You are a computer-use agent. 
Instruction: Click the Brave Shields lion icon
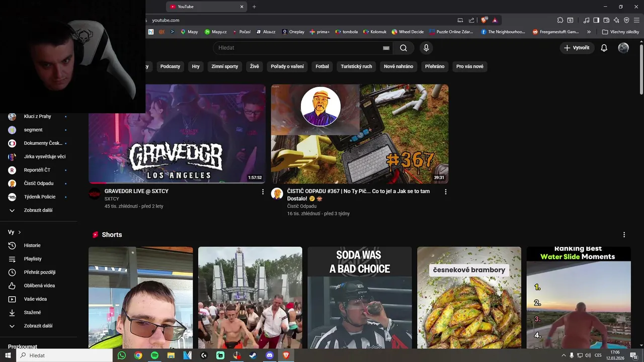pos(484,20)
